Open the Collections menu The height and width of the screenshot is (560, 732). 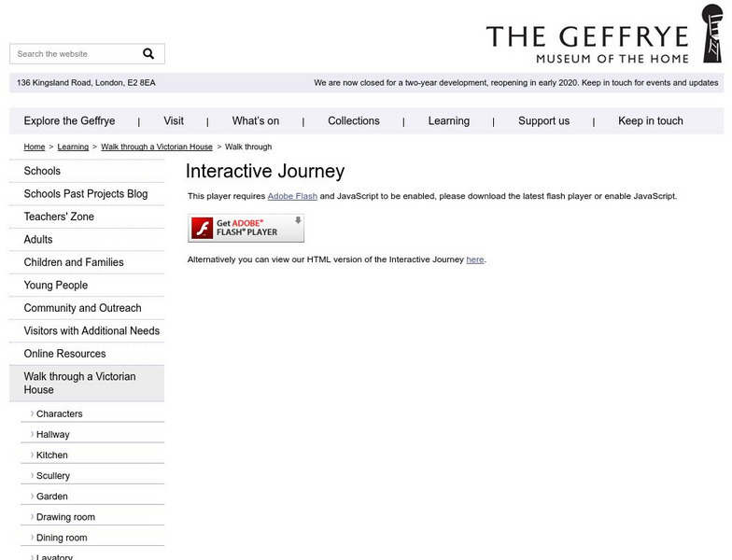pos(354,121)
